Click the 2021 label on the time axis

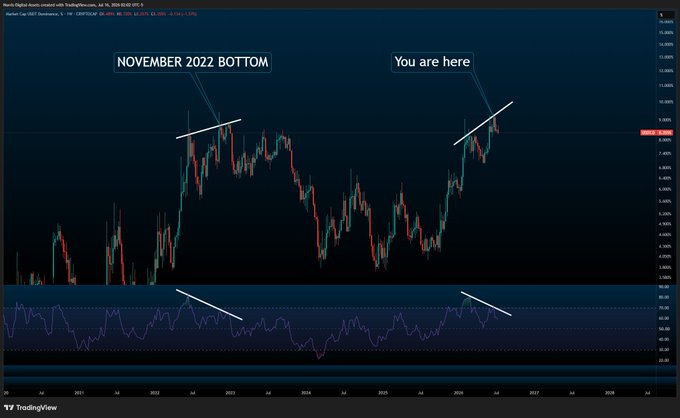tap(79, 393)
